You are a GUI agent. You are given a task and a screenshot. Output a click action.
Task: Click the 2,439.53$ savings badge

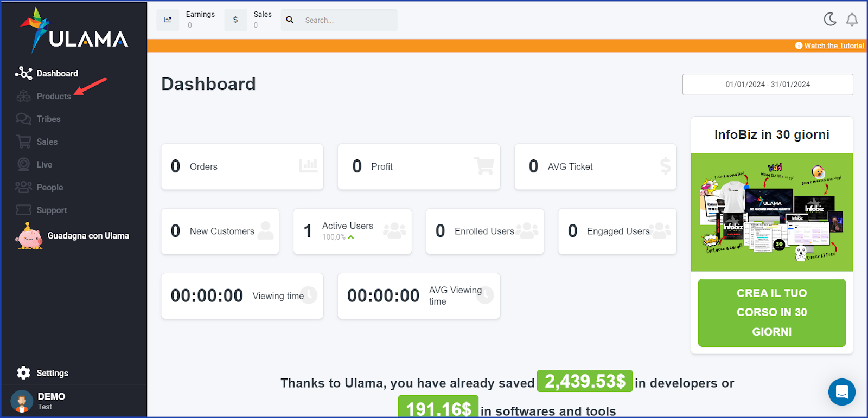pyautogui.click(x=585, y=381)
